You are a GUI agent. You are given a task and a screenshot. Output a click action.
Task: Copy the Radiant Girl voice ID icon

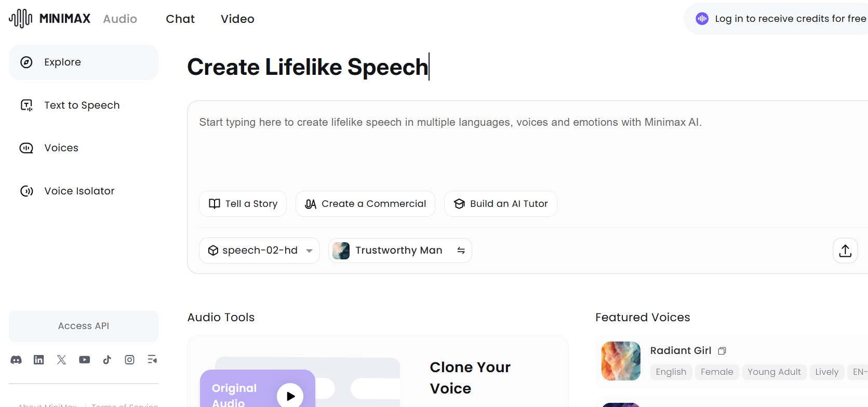pyautogui.click(x=722, y=351)
